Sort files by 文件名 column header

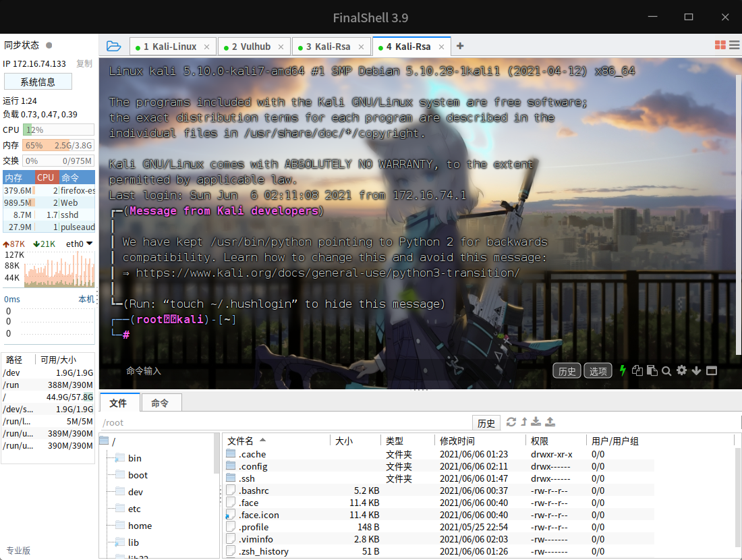point(277,441)
